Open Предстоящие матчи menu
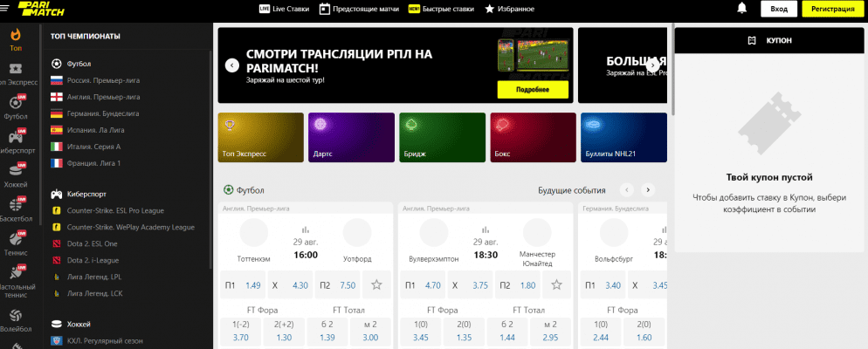Viewport: 868px width, 349px height. (359, 9)
